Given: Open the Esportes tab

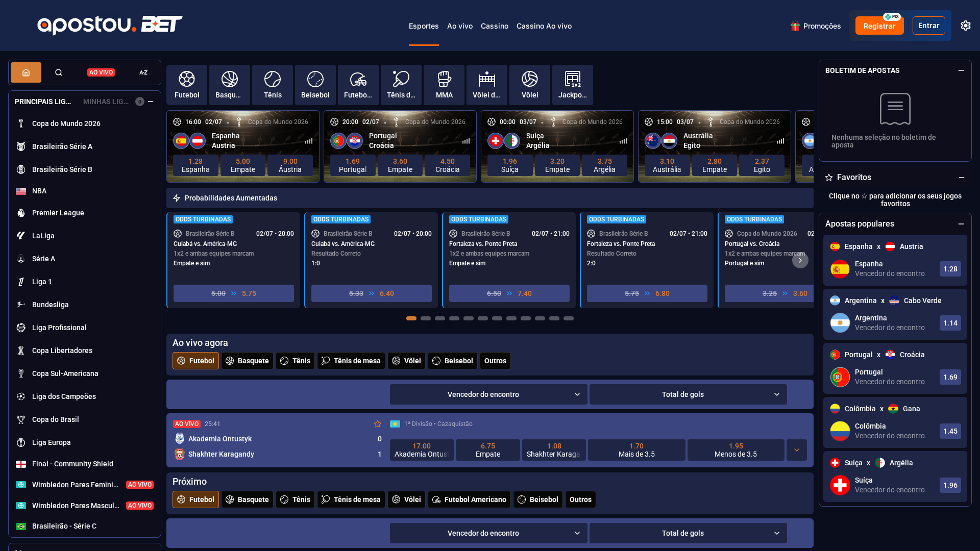Looking at the screenshot, I should (x=424, y=26).
